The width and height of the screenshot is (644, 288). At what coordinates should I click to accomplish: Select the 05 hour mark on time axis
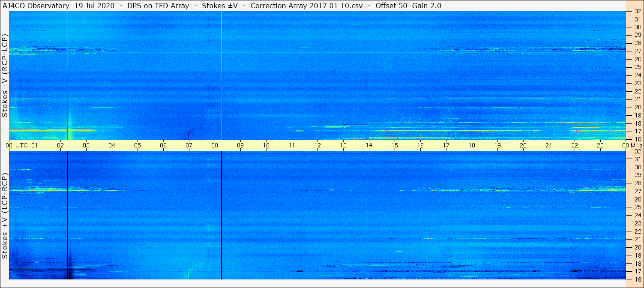tap(138, 145)
